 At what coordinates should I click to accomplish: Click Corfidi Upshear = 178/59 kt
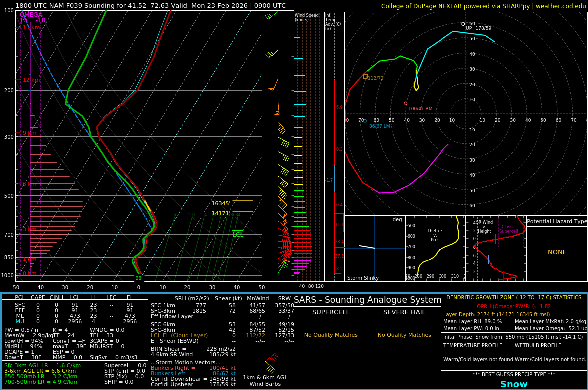tap(193, 384)
